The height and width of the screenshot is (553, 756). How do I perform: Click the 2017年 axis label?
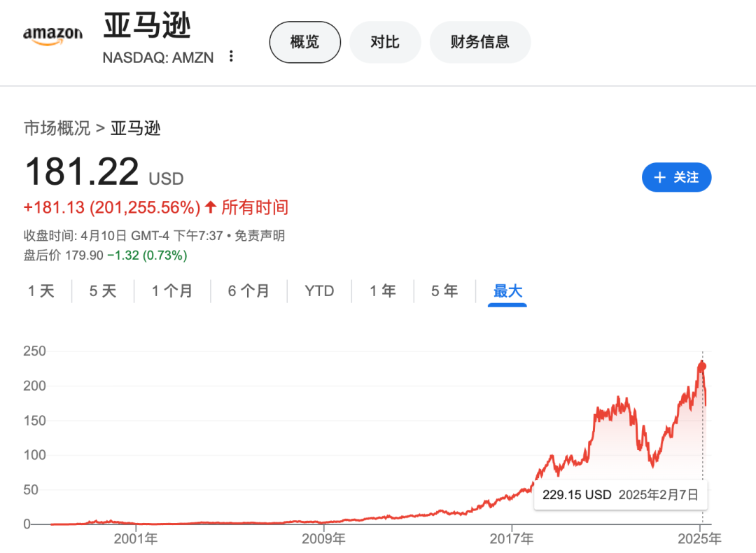(x=512, y=539)
